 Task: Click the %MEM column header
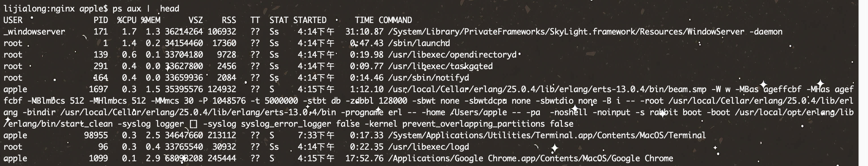(151, 20)
